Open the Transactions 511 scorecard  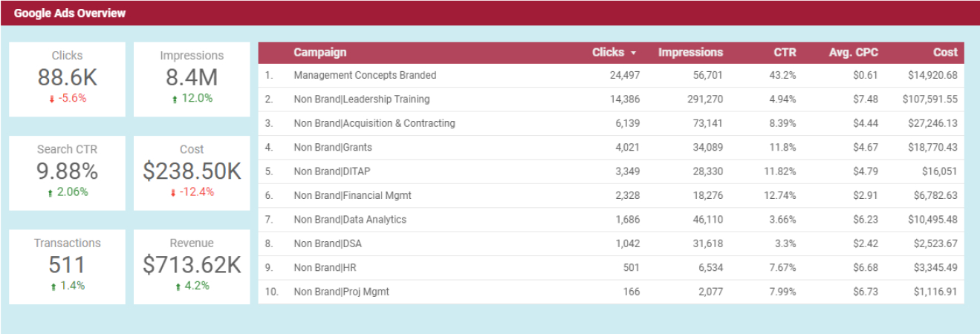(x=67, y=266)
